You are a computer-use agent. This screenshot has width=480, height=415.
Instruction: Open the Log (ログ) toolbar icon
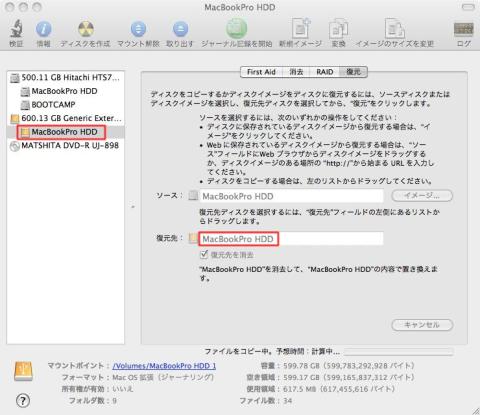tap(464, 30)
